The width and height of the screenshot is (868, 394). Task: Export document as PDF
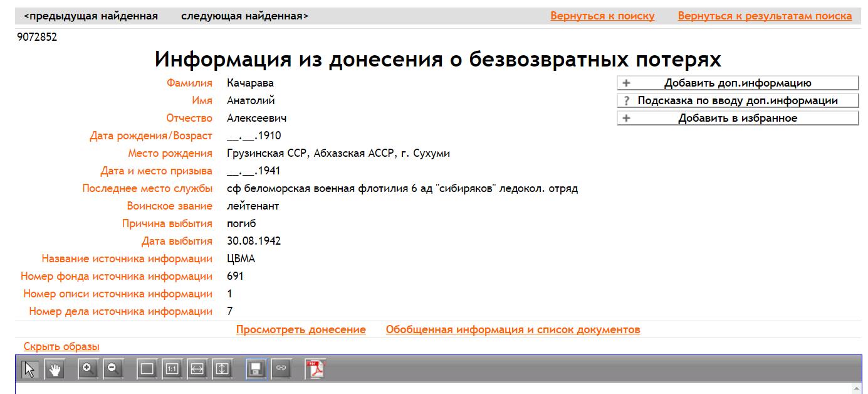point(315,370)
